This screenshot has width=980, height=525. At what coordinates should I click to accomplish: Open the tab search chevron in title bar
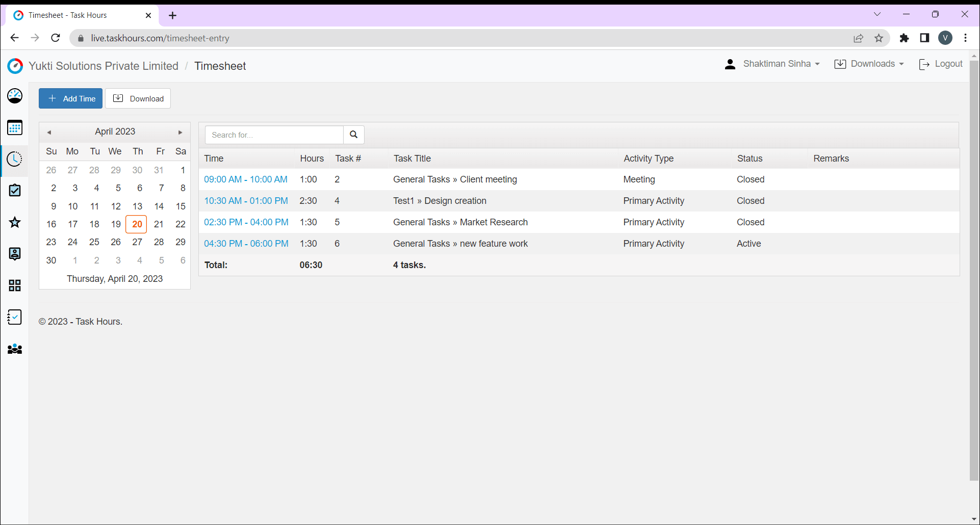click(x=877, y=14)
